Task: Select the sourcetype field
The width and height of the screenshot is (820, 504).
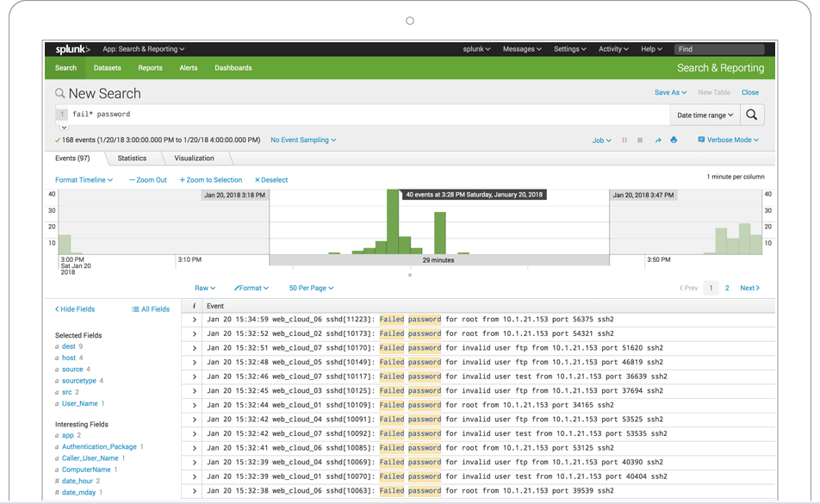Action: [x=79, y=381]
